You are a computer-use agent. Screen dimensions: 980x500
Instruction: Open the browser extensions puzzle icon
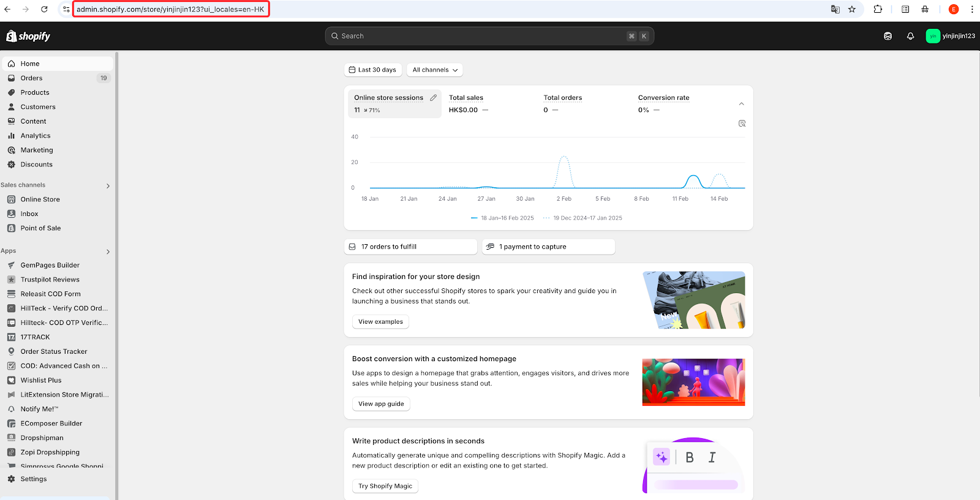(x=878, y=9)
